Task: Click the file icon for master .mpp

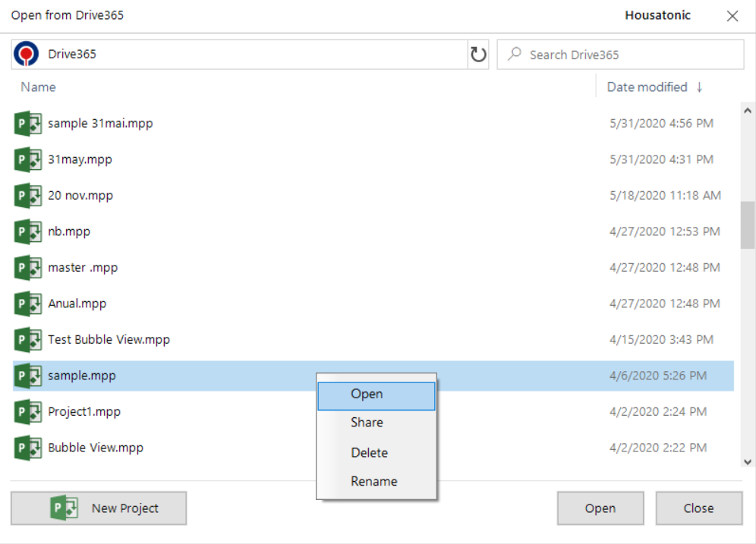Action: (27, 267)
